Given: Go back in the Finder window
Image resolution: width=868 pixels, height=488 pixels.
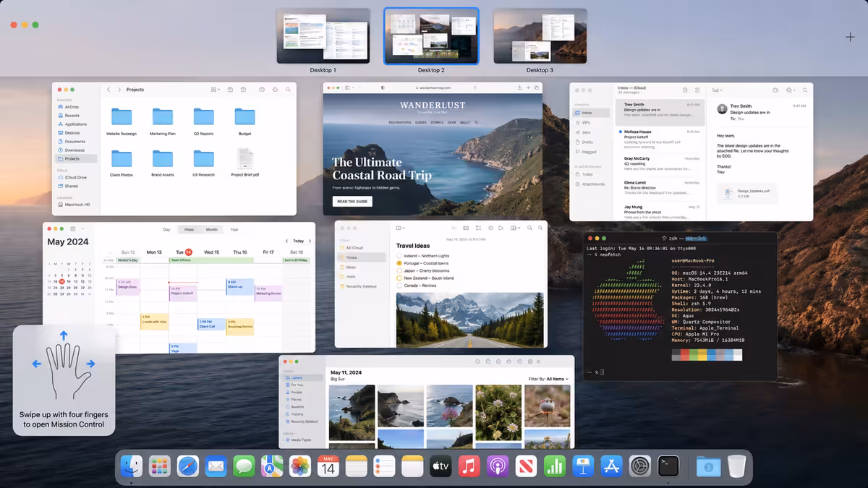Looking at the screenshot, I should pos(109,90).
